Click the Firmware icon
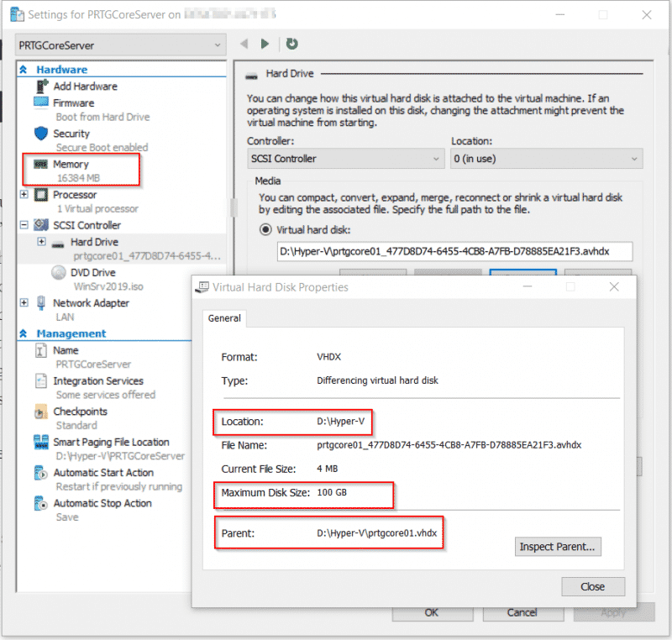Image resolution: width=672 pixels, height=640 pixels. click(x=40, y=102)
